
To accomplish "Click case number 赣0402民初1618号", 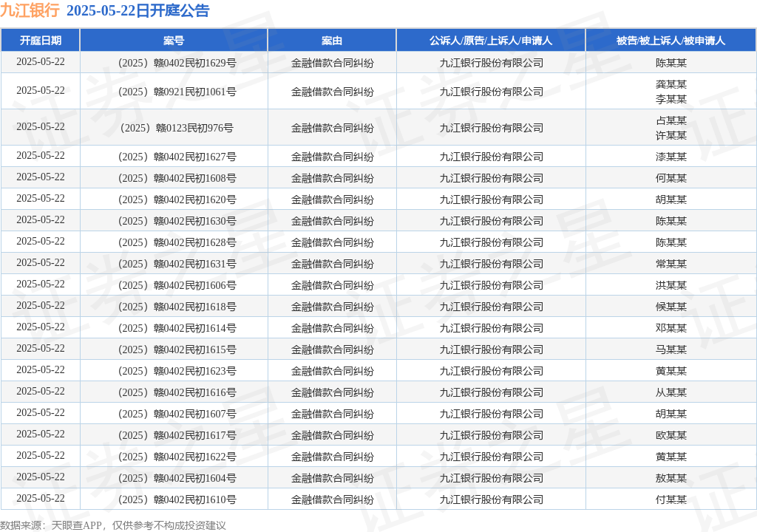I will 195,307.
